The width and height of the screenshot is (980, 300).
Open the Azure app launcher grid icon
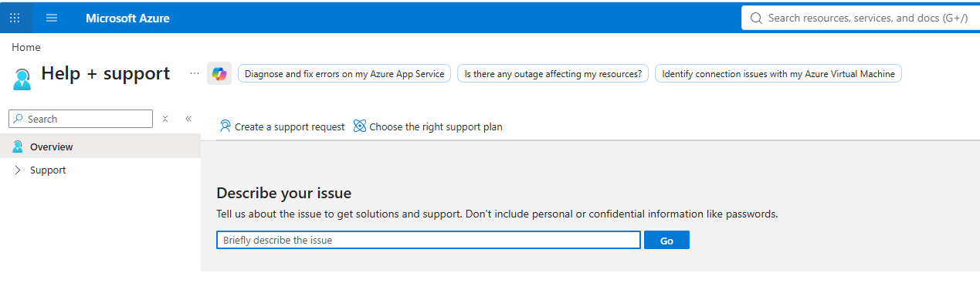(x=15, y=18)
